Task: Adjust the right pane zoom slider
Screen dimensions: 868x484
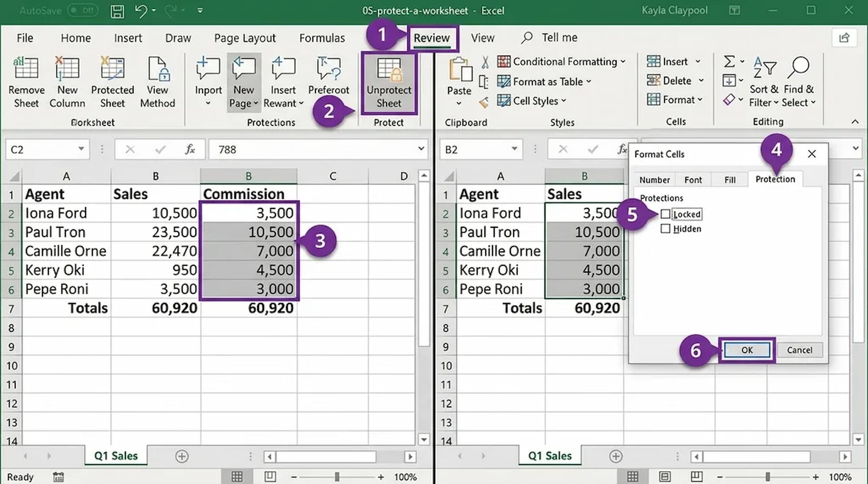Action: (x=767, y=477)
